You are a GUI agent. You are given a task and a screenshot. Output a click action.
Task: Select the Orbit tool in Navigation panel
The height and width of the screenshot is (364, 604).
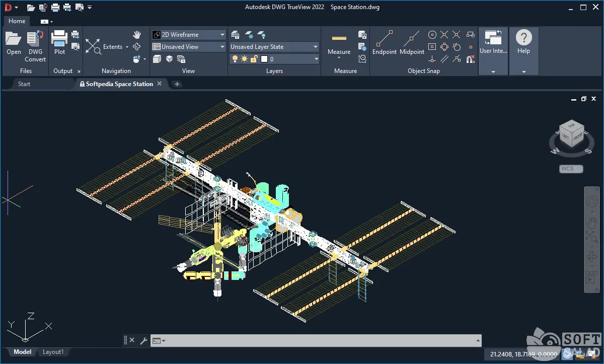pyautogui.click(x=137, y=47)
